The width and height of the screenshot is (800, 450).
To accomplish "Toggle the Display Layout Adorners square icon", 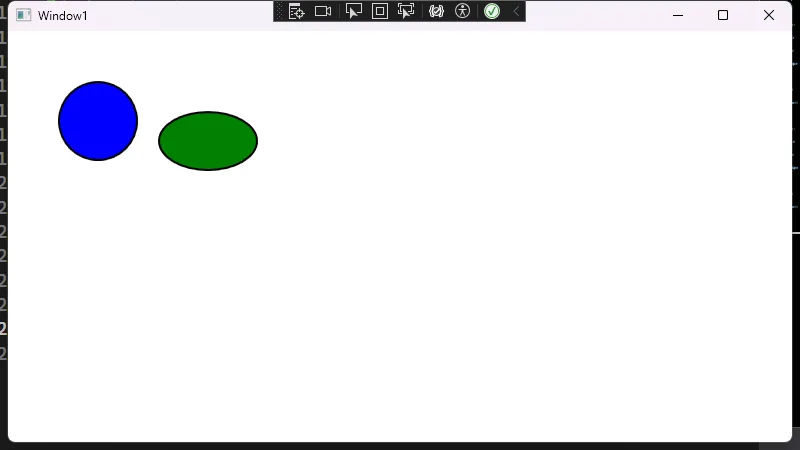I will coord(380,11).
